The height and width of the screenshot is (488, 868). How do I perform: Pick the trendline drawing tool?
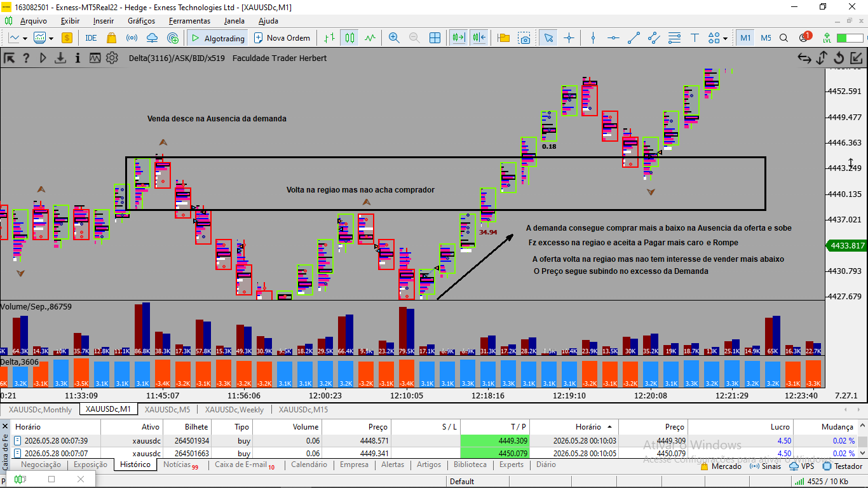click(634, 38)
